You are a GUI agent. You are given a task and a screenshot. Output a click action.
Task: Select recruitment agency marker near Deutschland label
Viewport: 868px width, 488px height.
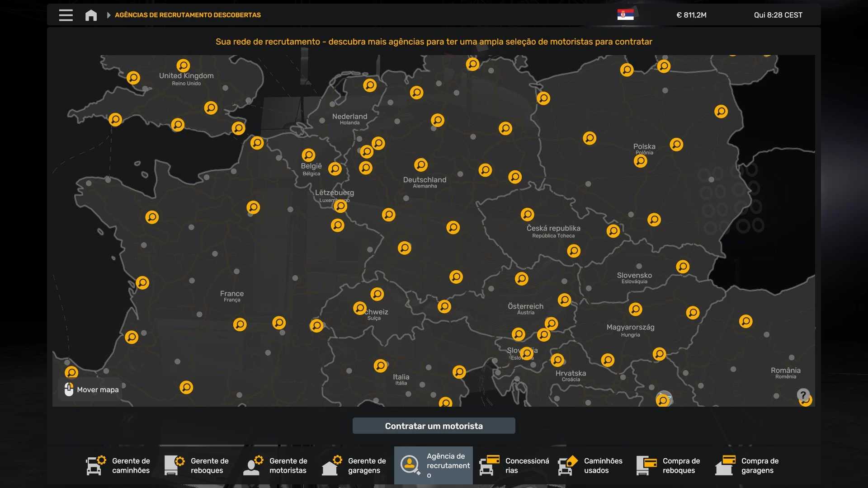pyautogui.click(x=420, y=165)
